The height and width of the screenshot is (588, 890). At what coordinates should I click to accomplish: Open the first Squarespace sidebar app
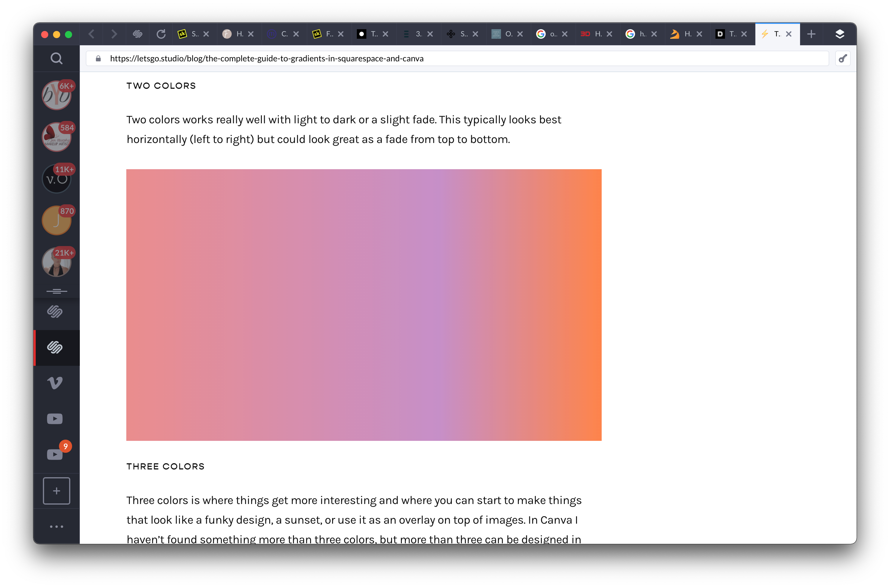55,312
